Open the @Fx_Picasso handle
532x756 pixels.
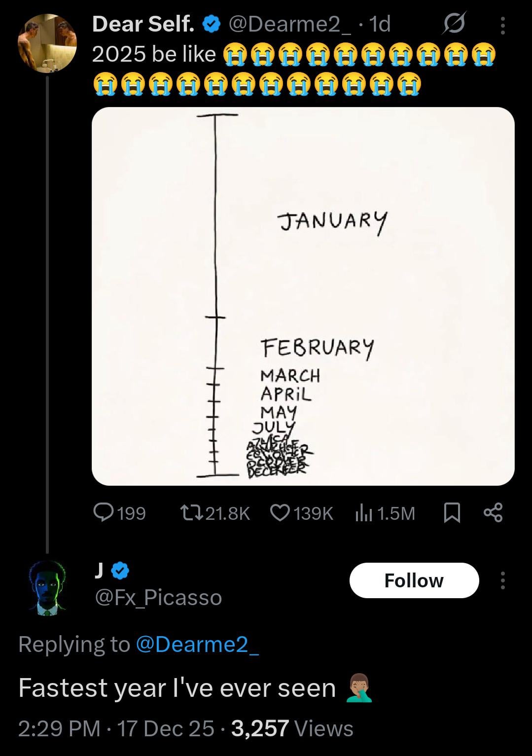pyautogui.click(x=158, y=598)
